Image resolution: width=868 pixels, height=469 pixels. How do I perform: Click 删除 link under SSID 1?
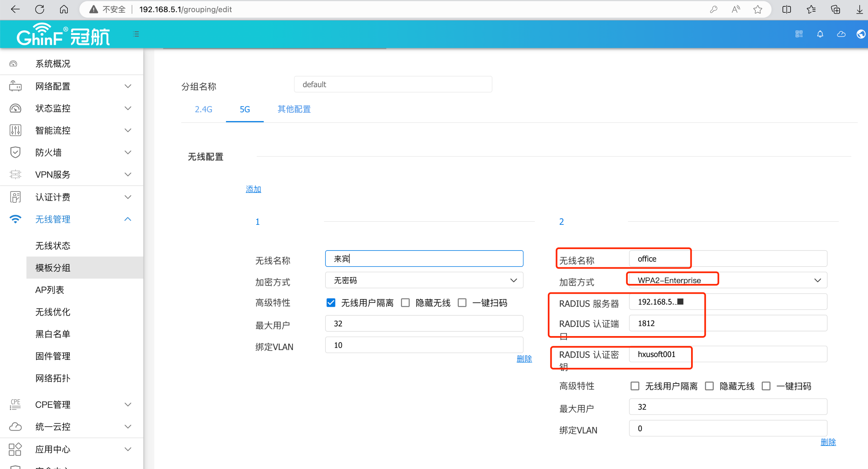click(524, 359)
